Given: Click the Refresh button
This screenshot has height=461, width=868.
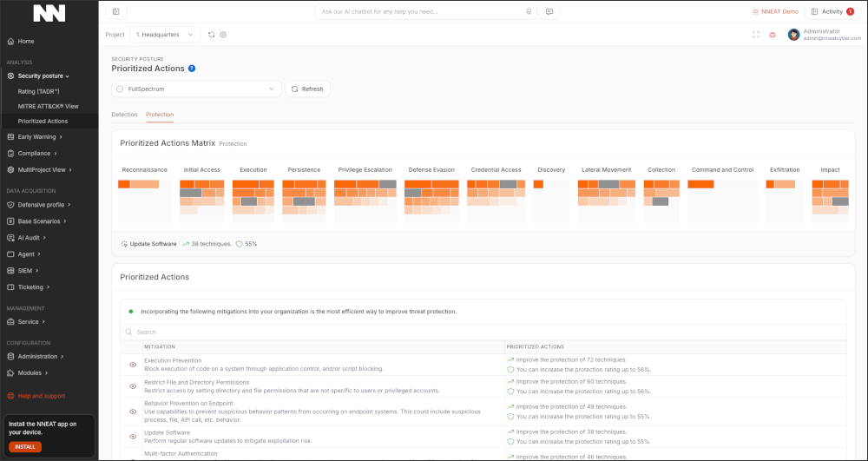Looking at the screenshot, I should [307, 89].
